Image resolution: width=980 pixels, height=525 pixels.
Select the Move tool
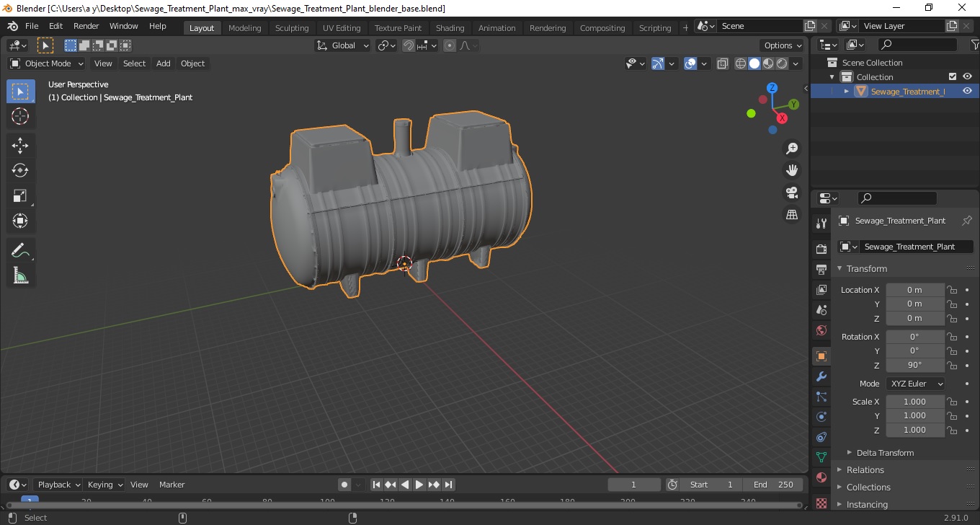[x=20, y=146]
